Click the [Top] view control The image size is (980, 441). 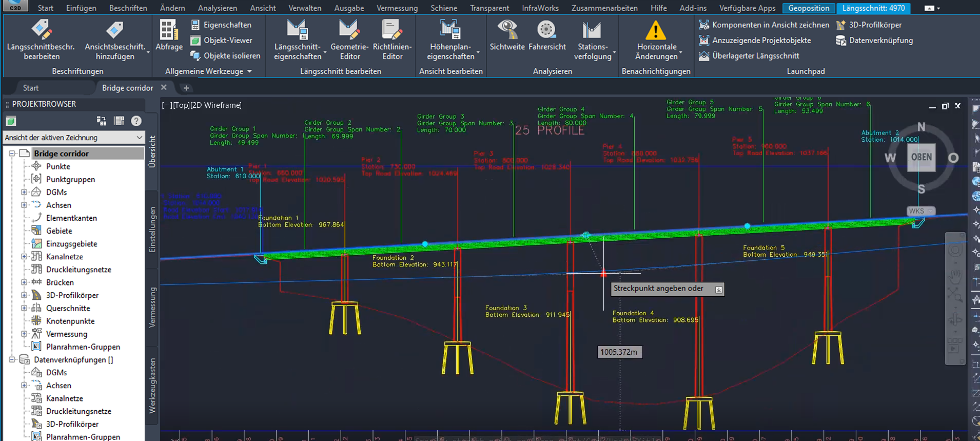181,105
